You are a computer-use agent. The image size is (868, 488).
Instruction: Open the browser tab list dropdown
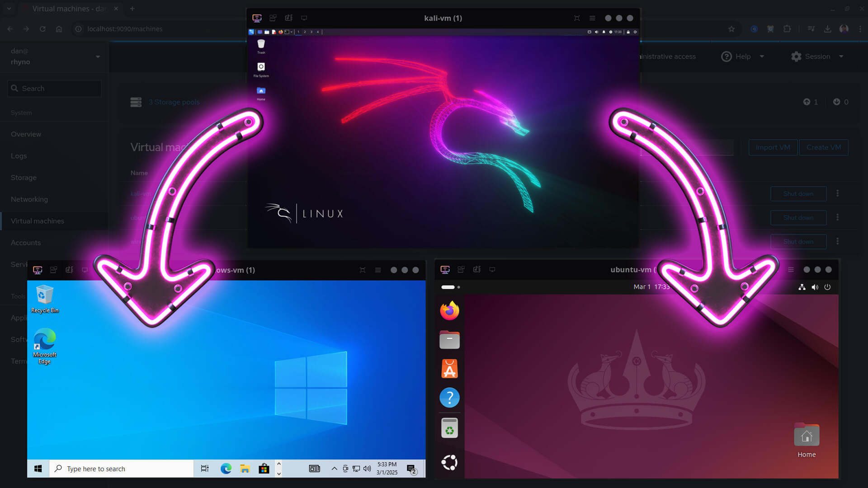9,9
